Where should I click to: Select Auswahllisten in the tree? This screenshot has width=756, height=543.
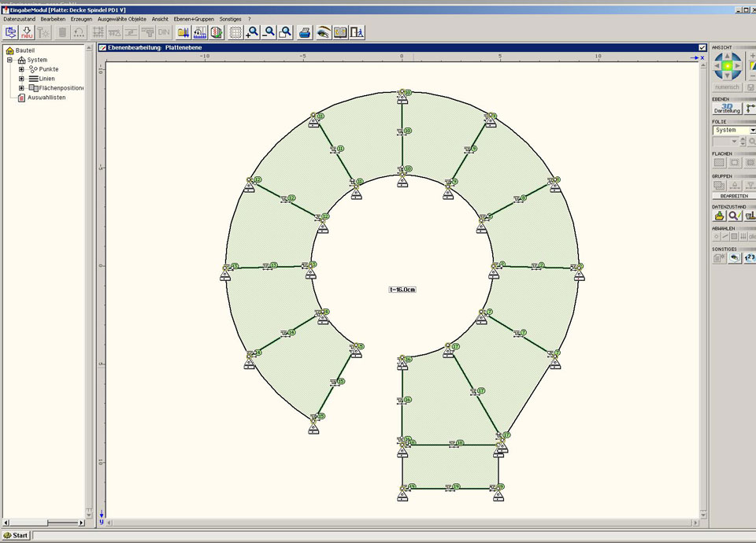click(46, 98)
